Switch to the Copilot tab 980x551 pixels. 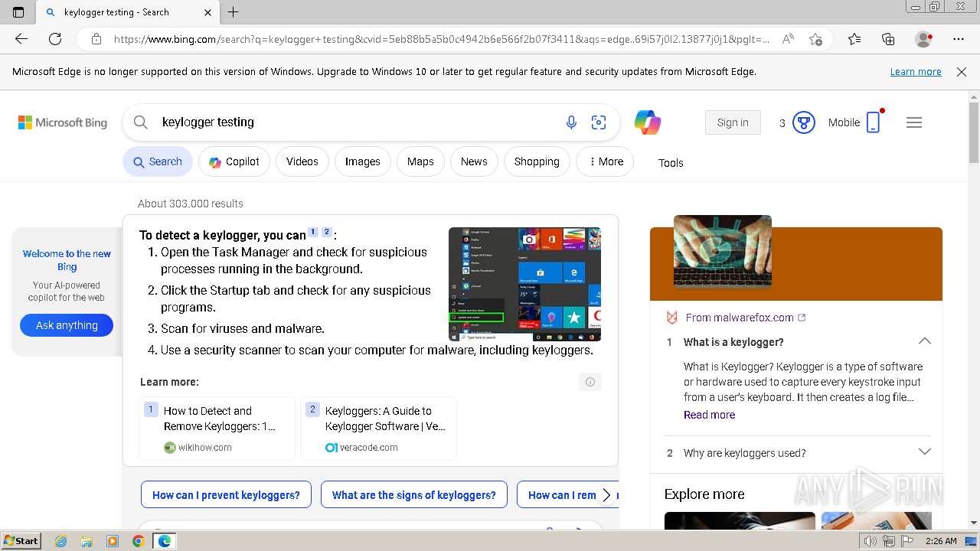234,161
